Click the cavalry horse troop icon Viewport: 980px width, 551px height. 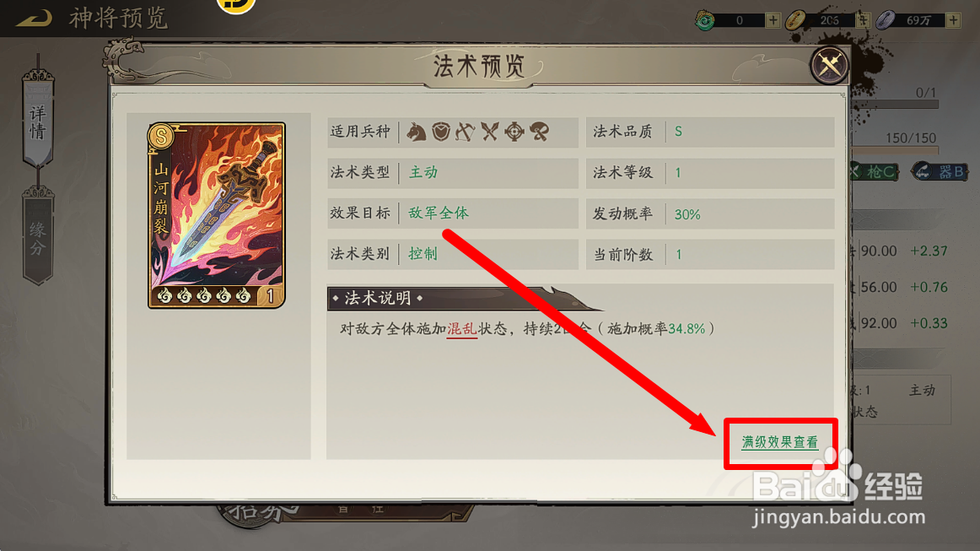(417, 132)
